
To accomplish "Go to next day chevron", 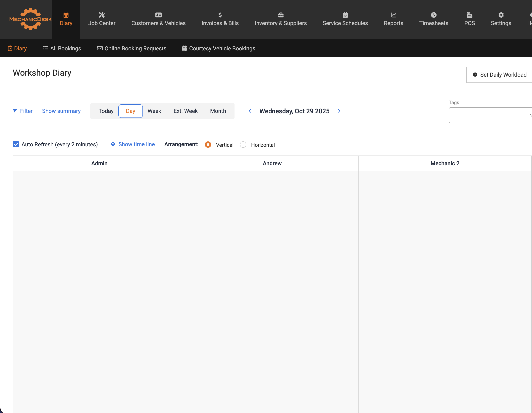I will (x=339, y=111).
